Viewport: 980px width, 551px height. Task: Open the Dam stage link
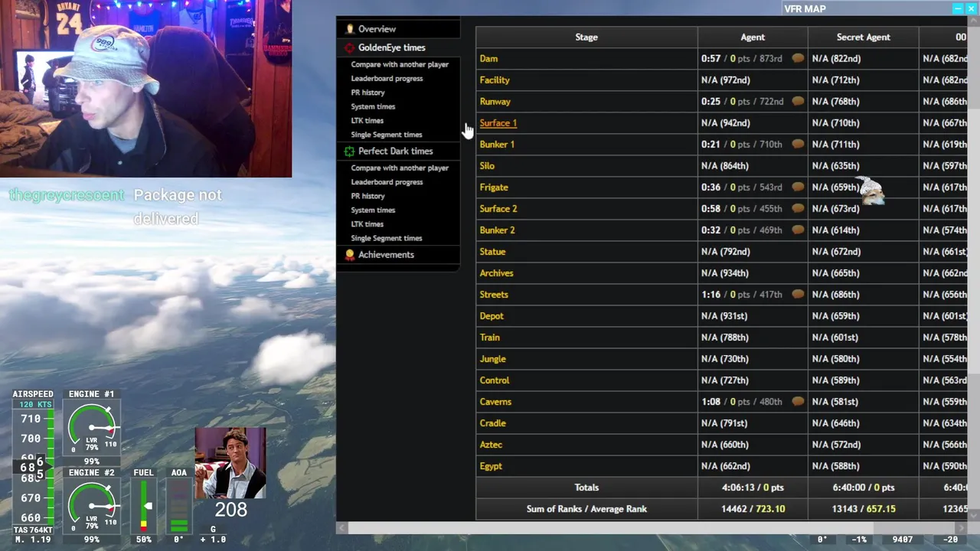pos(488,58)
